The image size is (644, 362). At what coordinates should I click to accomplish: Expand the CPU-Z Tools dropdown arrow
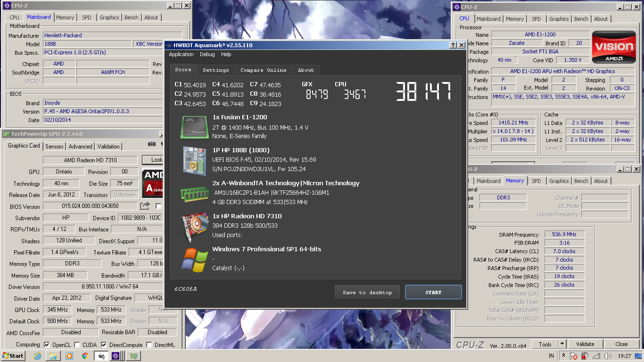[562, 344]
